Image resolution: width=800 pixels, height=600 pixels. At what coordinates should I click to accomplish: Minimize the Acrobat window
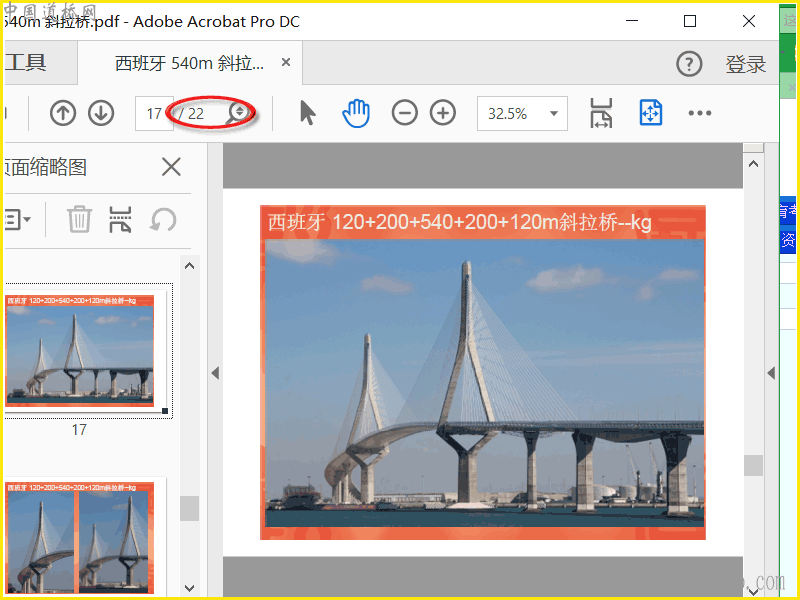click(632, 21)
